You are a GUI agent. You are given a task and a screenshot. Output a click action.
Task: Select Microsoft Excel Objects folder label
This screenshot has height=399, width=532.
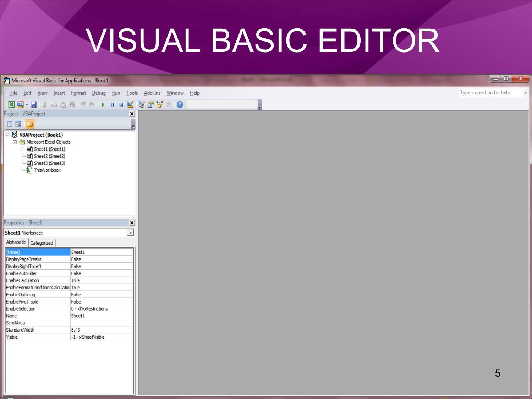(x=49, y=142)
